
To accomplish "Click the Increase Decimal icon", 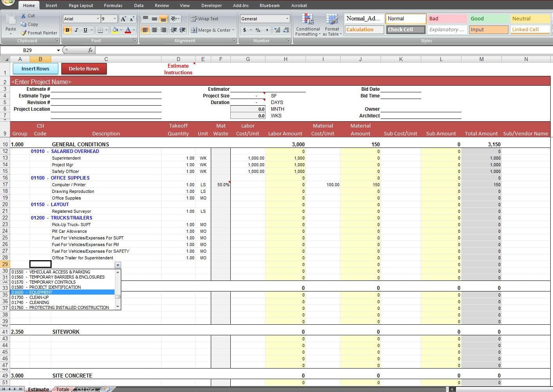I will (277, 30).
